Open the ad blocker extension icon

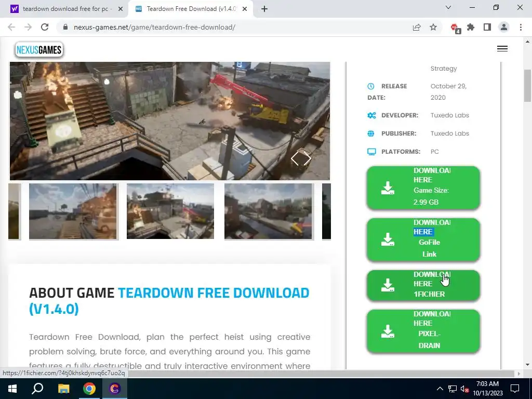click(455, 28)
